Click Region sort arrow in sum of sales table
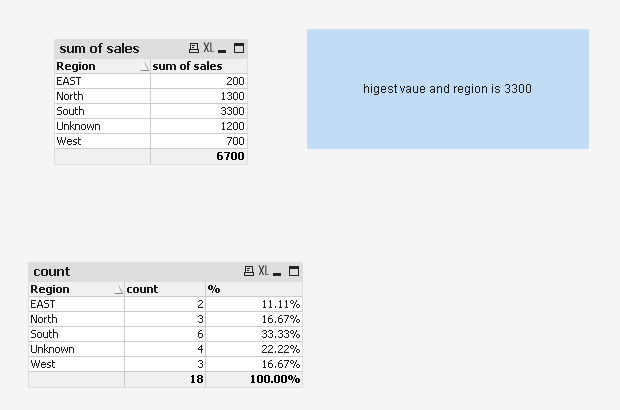The width and height of the screenshot is (620, 410). click(x=145, y=67)
